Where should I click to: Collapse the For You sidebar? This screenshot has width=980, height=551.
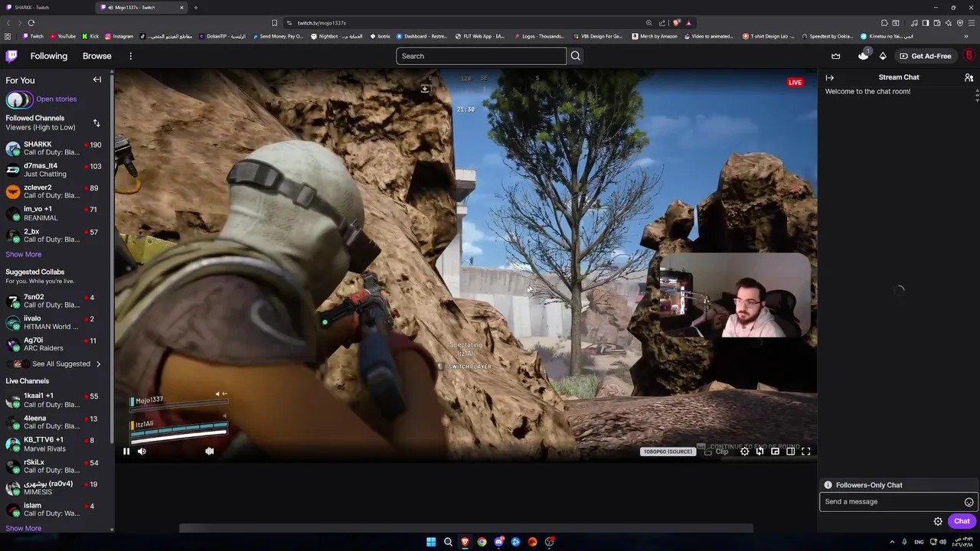[x=97, y=80]
